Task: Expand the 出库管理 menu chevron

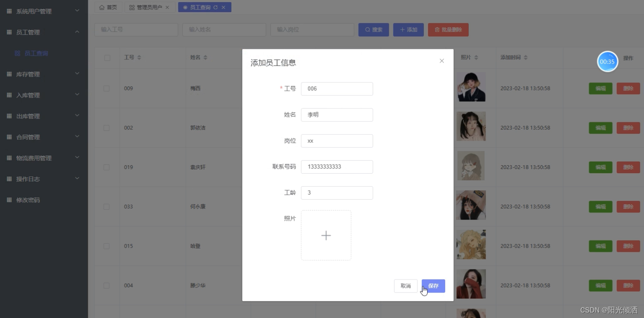Action: tap(77, 115)
